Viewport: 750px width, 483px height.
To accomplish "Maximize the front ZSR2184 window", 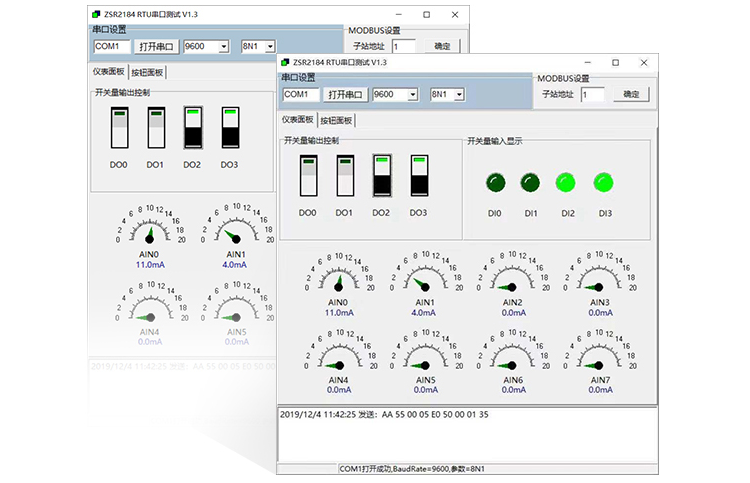I will point(616,63).
